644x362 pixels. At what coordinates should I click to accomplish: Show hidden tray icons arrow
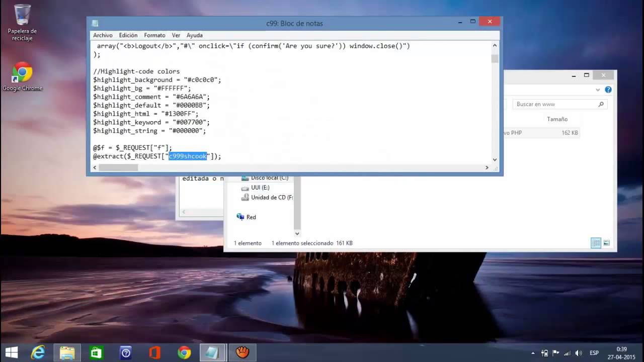point(533,353)
